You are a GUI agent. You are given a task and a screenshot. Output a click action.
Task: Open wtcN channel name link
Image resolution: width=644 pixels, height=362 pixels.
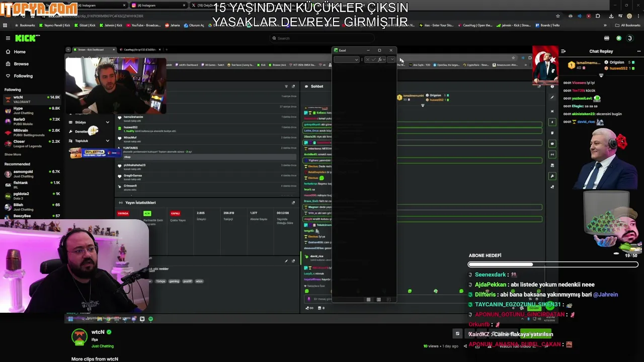pos(98,332)
